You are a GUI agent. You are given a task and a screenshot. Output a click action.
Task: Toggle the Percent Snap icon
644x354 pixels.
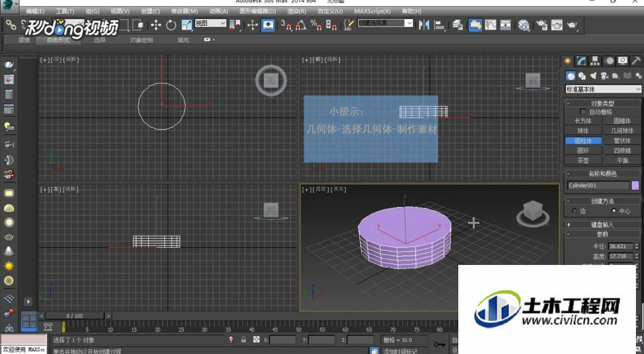[x=316, y=25]
